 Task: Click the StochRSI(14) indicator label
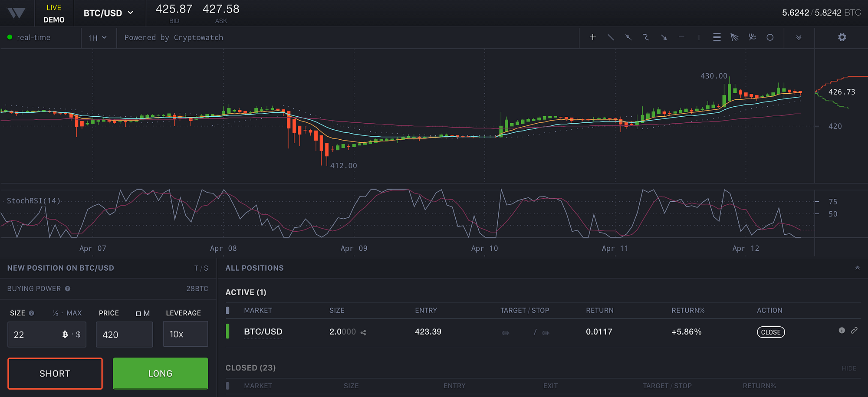tap(33, 201)
